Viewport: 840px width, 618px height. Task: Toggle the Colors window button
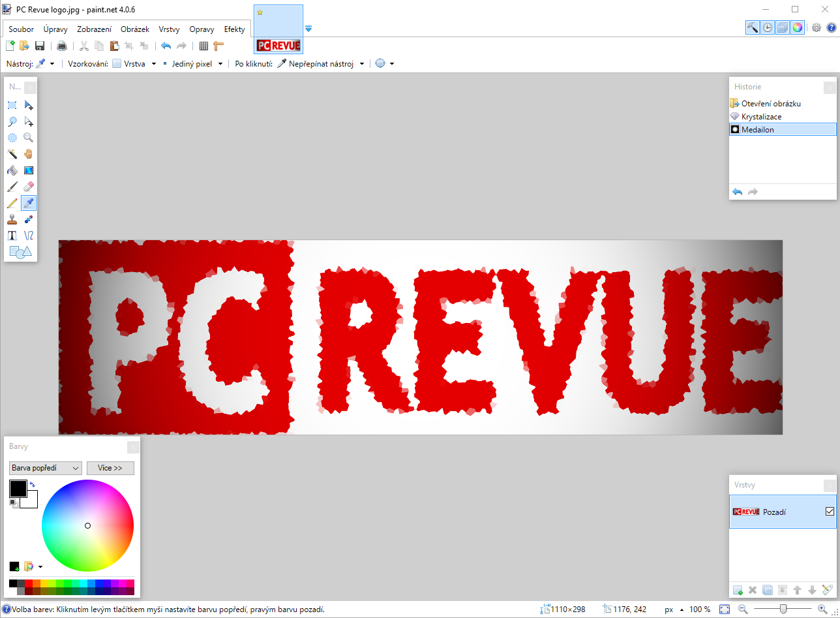click(x=797, y=27)
